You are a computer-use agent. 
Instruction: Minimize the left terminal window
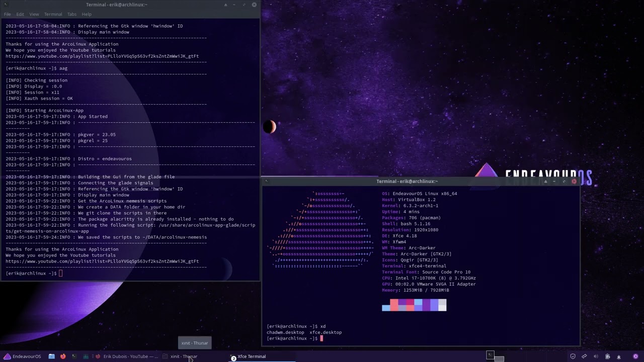234,5
